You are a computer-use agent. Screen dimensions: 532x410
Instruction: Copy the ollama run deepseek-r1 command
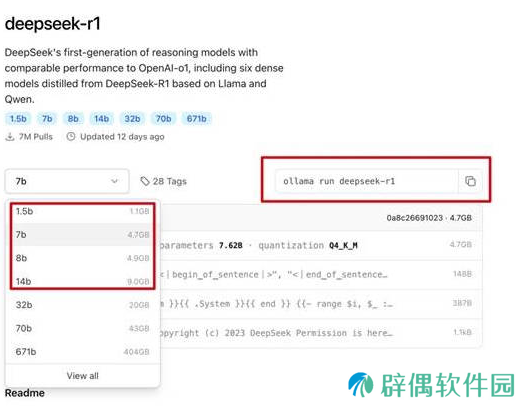(x=470, y=181)
